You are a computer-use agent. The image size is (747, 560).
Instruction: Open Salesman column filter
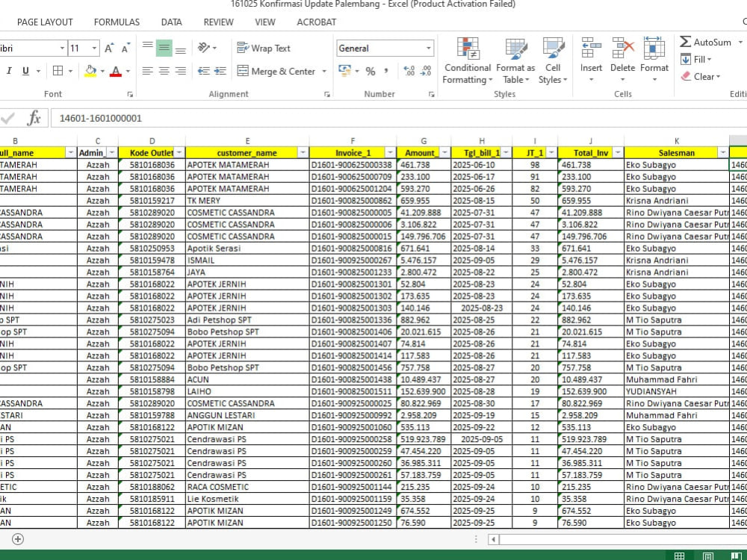pyautogui.click(x=722, y=153)
